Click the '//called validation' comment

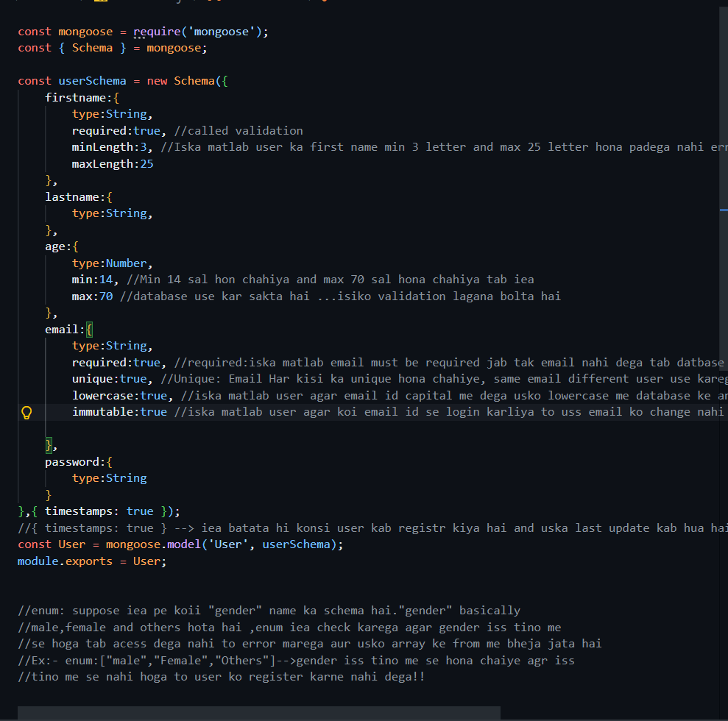238,131
